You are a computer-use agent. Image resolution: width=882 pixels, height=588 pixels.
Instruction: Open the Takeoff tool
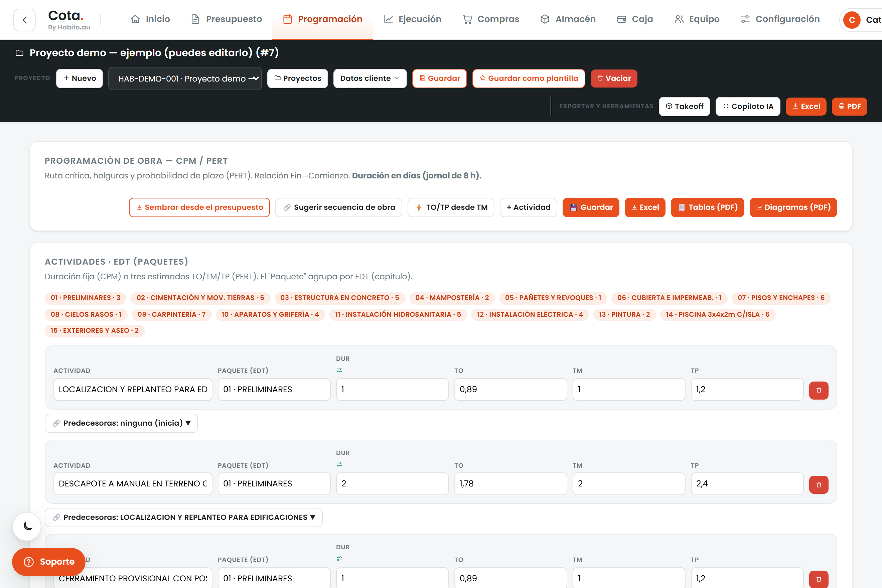(684, 107)
